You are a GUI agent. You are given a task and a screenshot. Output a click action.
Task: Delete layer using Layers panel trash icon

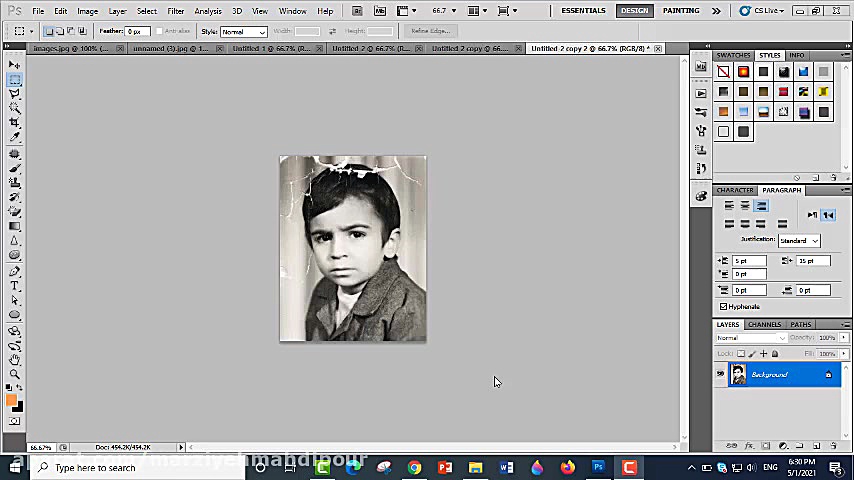point(833,446)
